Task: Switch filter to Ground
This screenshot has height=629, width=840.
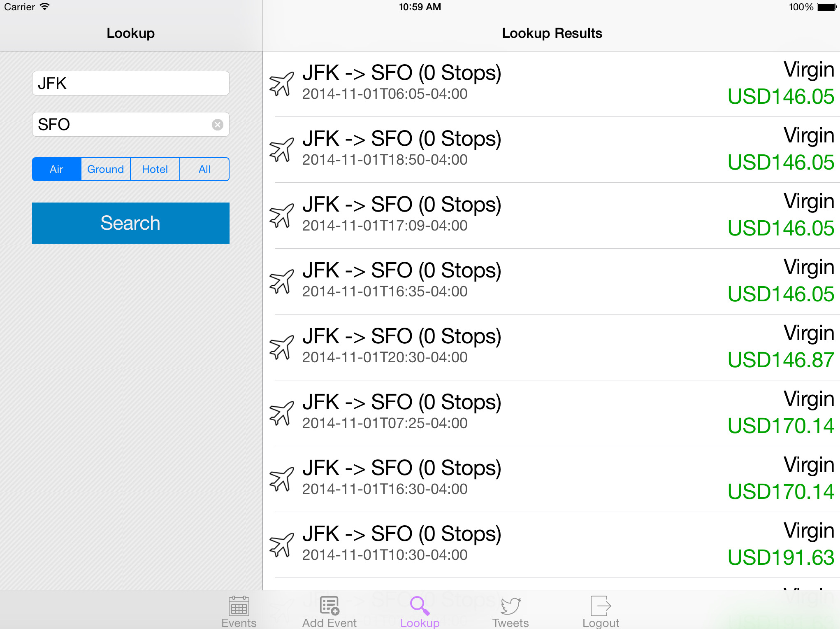Action: [x=106, y=169]
